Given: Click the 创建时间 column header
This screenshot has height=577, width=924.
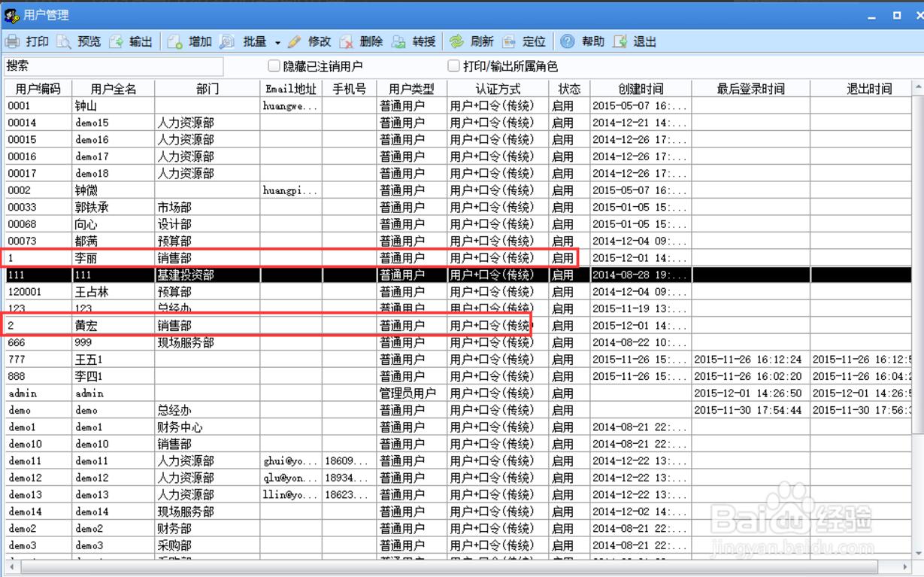Looking at the screenshot, I should 641,89.
